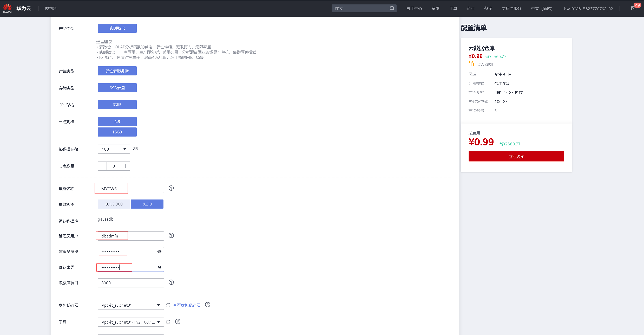Open the 支持与服务 menu
This screenshot has height=335, width=644.
click(x=511, y=9)
